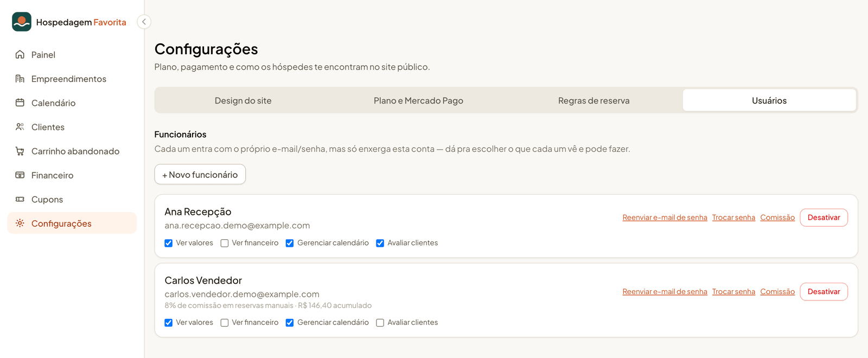Click the Cupons ticket icon

point(20,200)
